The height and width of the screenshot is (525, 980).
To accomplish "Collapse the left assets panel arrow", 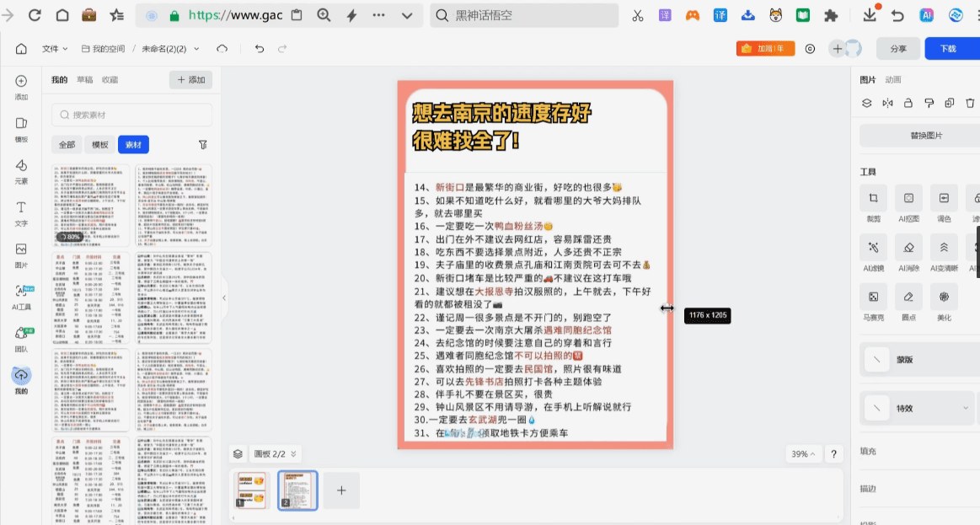I will 224,298.
